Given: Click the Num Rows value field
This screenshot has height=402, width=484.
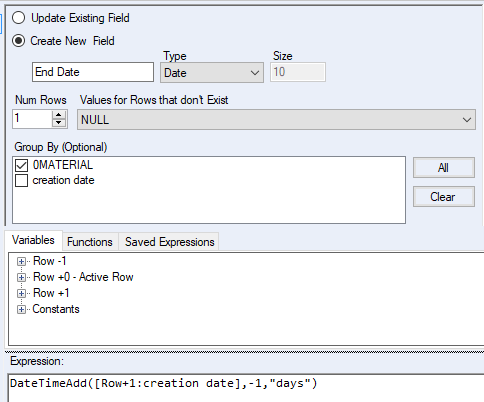Looking at the screenshot, I should pyautogui.click(x=32, y=119).
